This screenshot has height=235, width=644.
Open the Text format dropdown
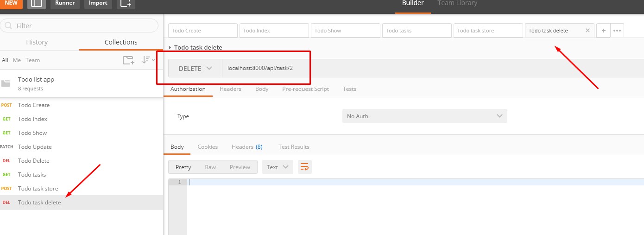278,167
